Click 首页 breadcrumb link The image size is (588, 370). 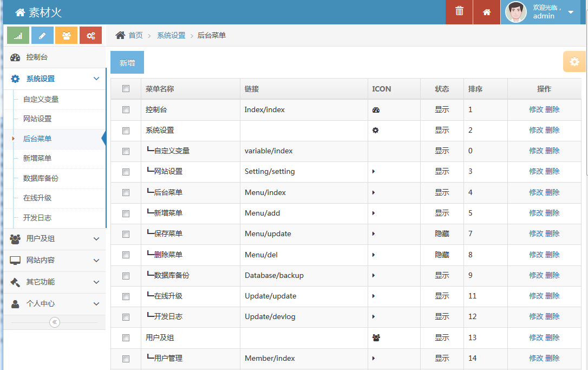[135, 35]
